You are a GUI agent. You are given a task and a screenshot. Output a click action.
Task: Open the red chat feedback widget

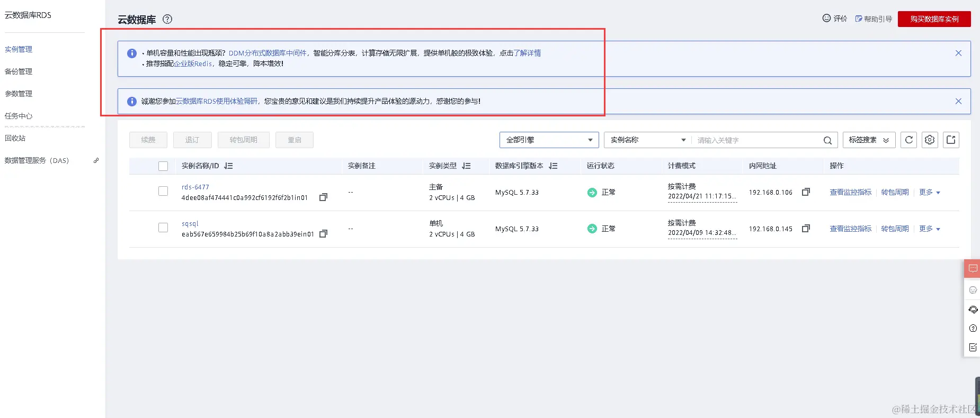[x=973, y=268]
